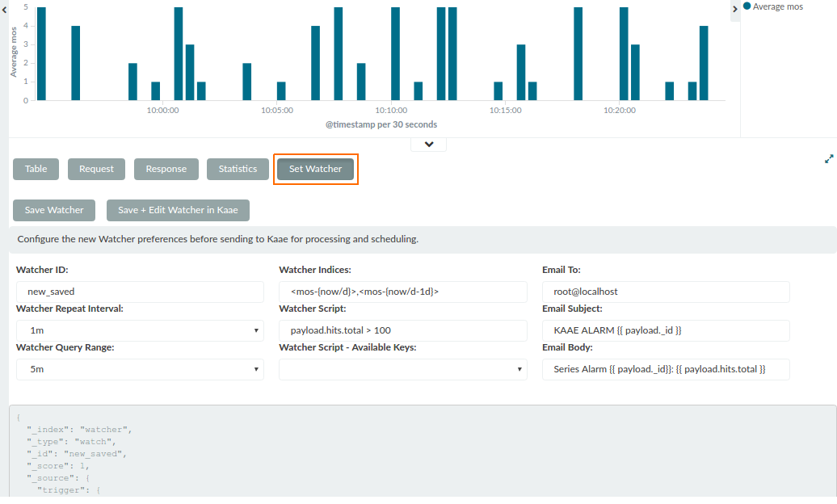Screen dimensions: 837x504
Task: Edit the Watcher ID field
Action: [x=140, y=292]
